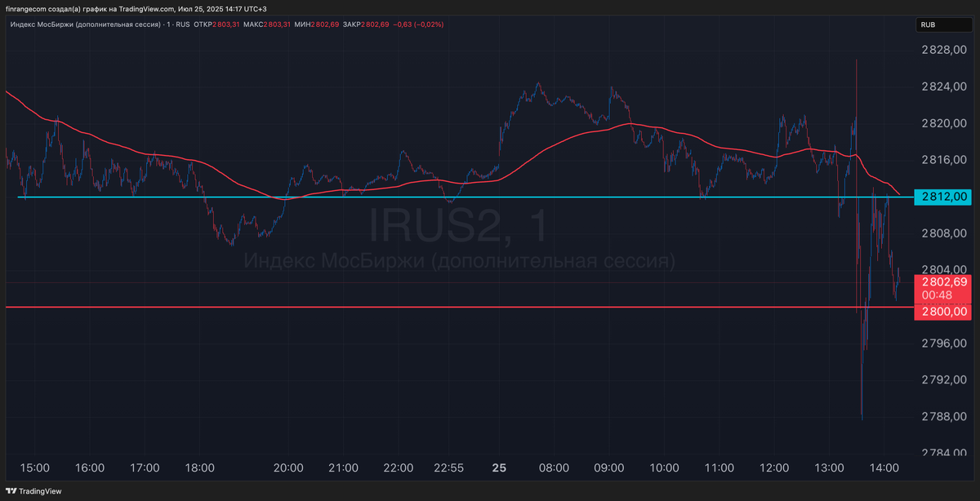The height and width of the screenshot is (501, 980).
Task: Click the 16:00 time axis label
Action: coord(89,468)
